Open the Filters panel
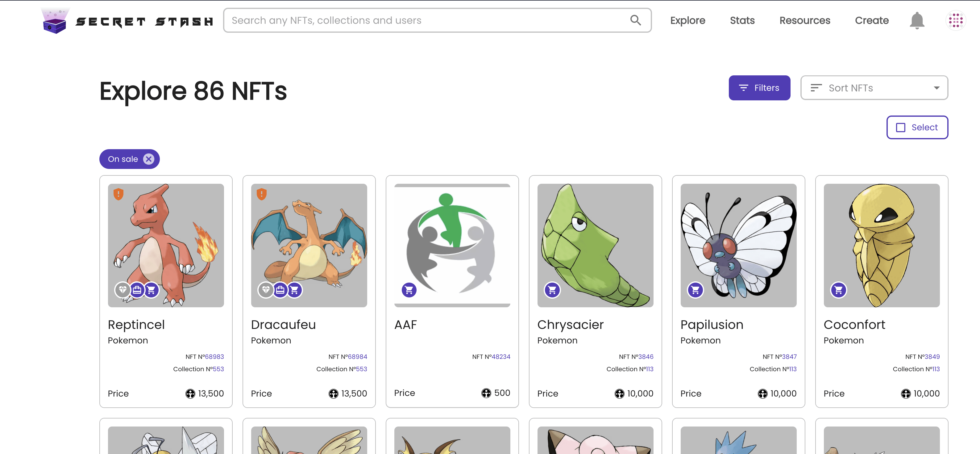This screenshot has height=454, width=980. pos(759,88)
